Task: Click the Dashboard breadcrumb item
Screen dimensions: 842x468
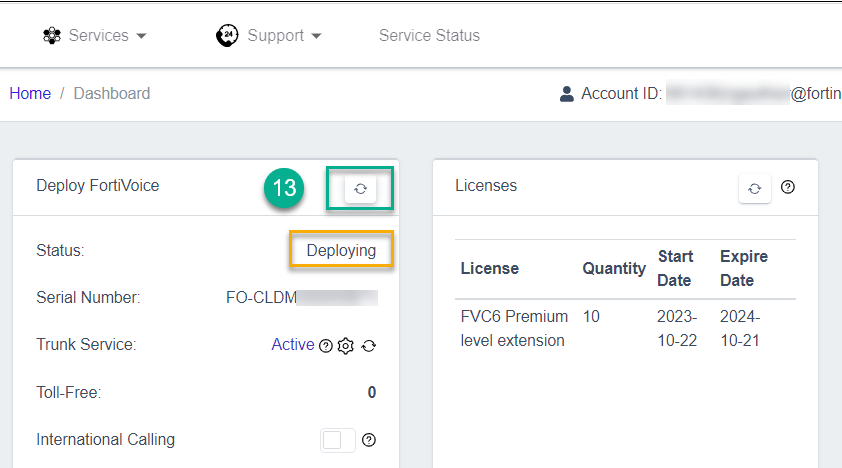Action: [x=112, y=94]
